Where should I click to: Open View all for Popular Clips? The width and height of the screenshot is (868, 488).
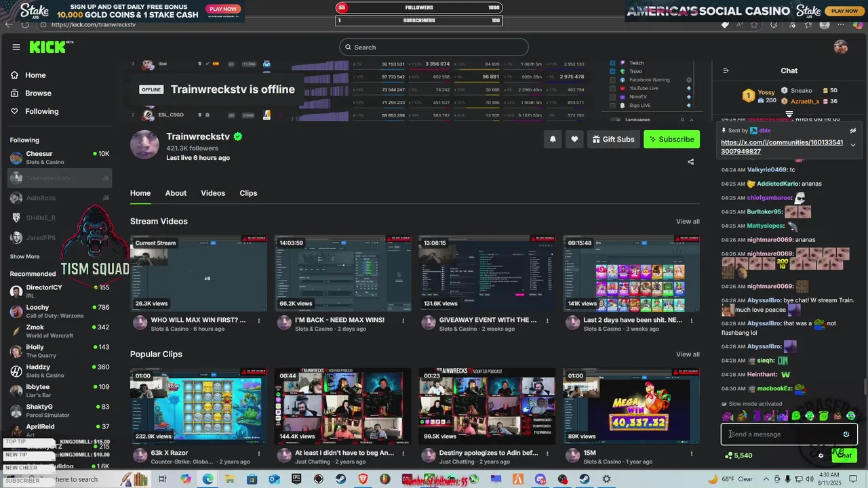pos(688,354)
